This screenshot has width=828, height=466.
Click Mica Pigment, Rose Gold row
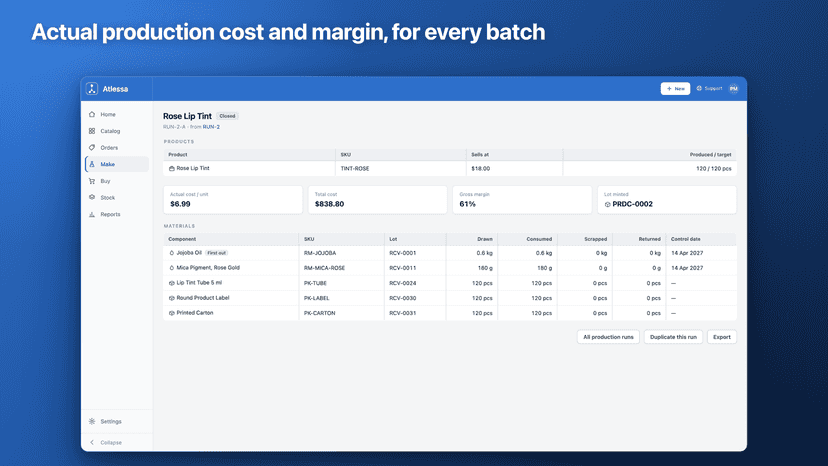pos(450,268)
